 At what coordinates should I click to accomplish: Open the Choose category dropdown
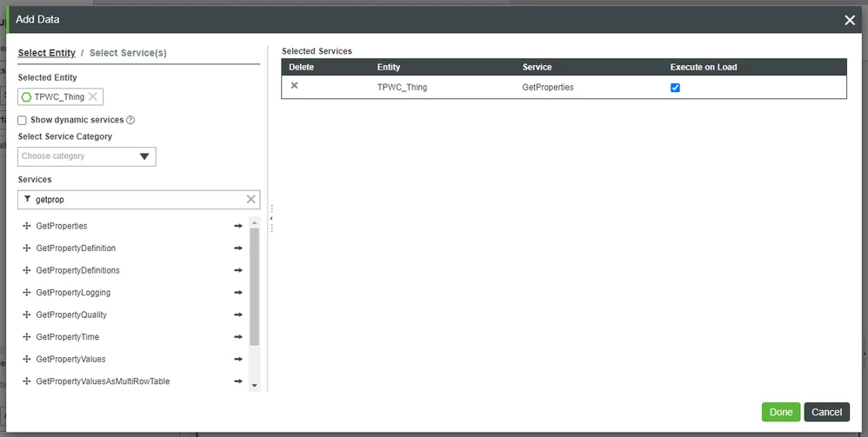(87, 156)
